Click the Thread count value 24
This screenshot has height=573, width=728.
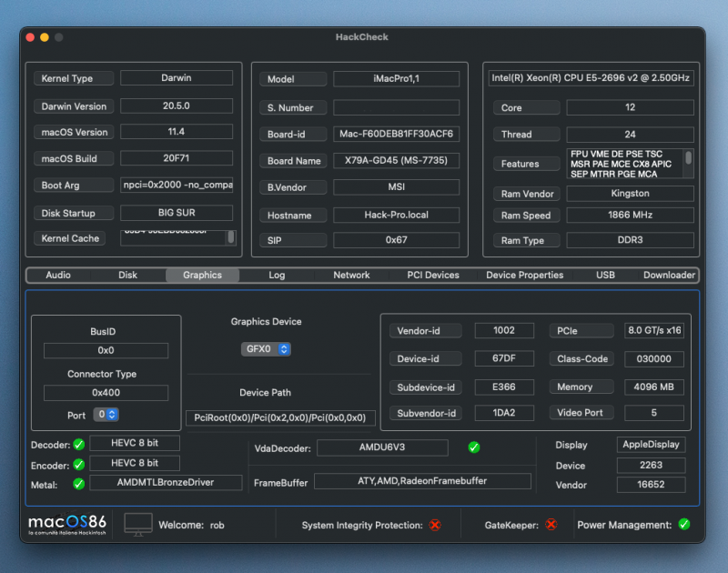630,134
